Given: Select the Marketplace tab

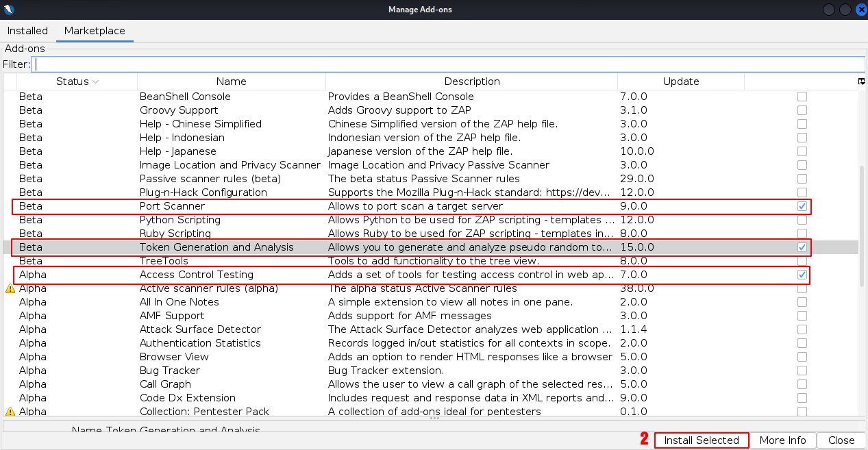Looking at the screenshot, I should coord(95,31).
